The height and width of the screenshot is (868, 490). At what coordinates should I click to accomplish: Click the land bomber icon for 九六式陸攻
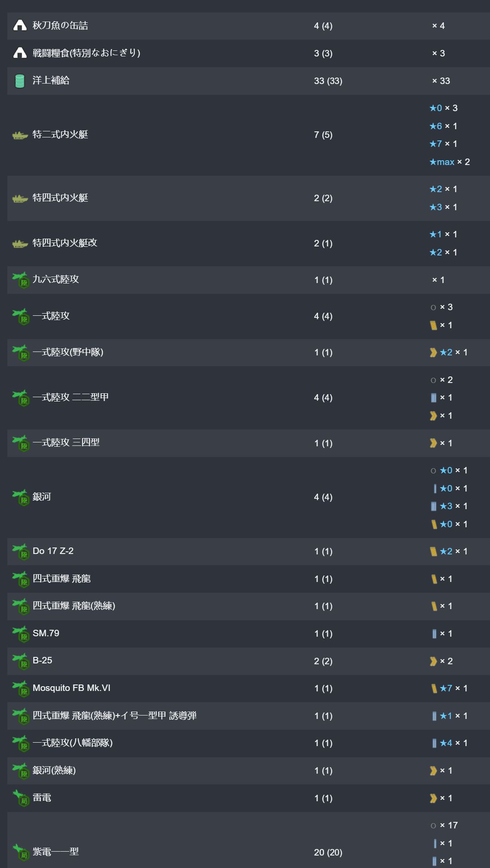click(21, 280)
